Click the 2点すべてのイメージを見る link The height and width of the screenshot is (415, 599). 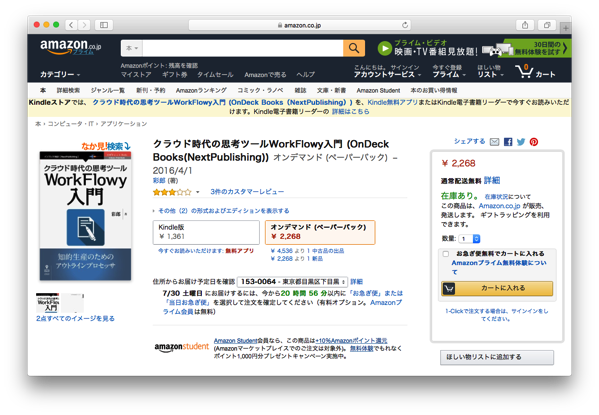pos(75,318)
